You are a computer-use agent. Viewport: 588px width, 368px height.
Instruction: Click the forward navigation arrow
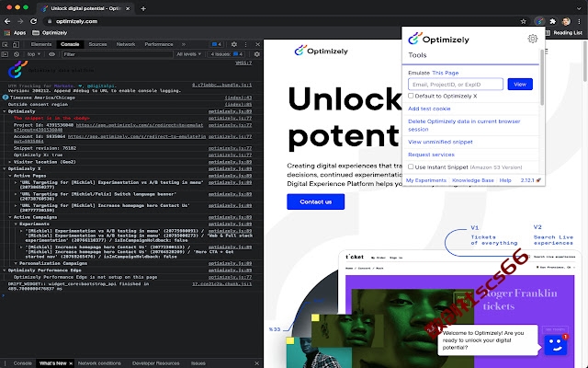[x=20, y=21]
